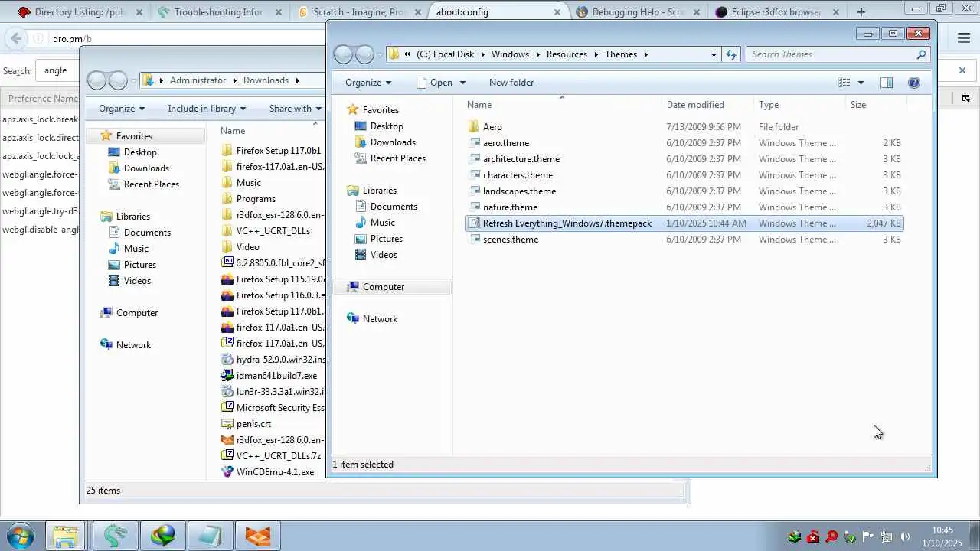Refresh the Themes folder address bar
The width and height of the screenshot is (980, 551).
point(731,54)
